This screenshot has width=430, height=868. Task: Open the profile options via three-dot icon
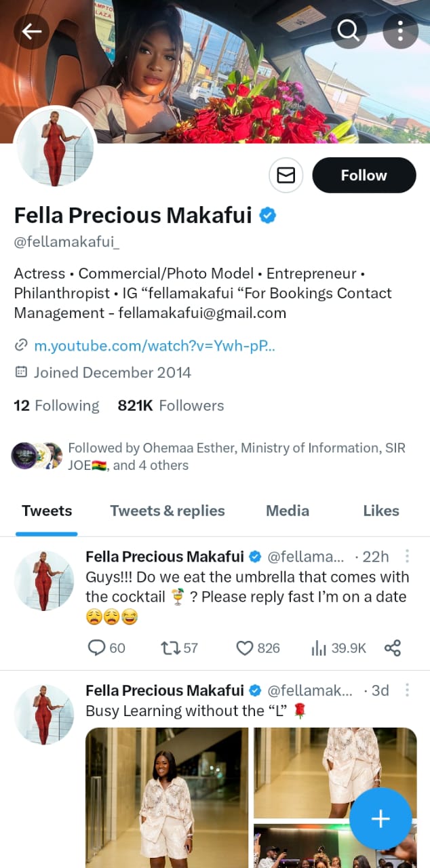tap(399, 31)
